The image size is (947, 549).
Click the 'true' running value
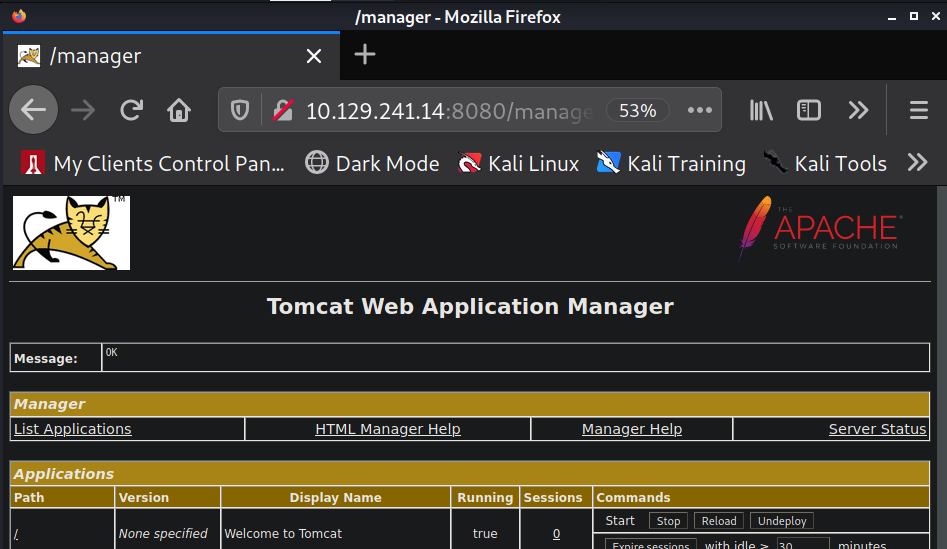coord(485,534)
